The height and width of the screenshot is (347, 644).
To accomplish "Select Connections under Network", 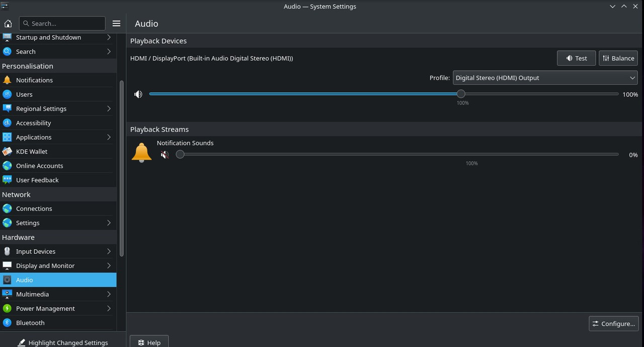I will coord(58,209).
